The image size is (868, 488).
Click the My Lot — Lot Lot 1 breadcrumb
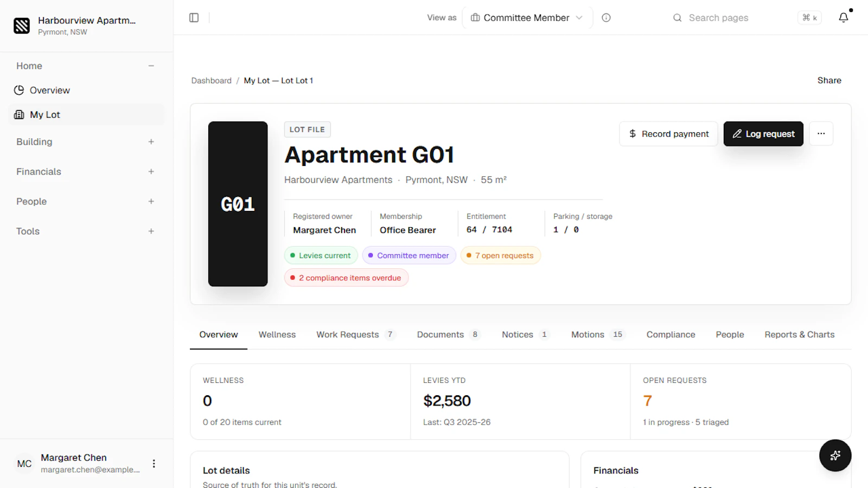click(278, 80)
